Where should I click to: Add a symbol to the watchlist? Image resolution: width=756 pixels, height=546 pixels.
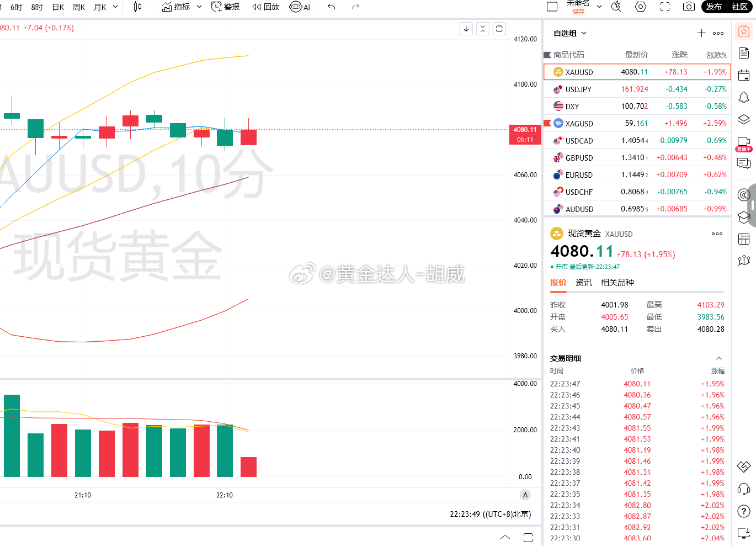coord(701,33)
